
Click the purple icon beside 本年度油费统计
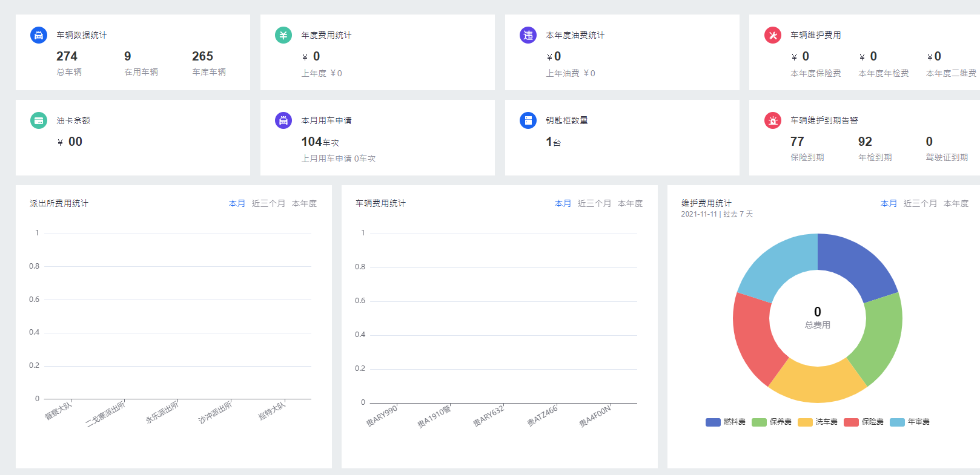[x=528, y=35]
